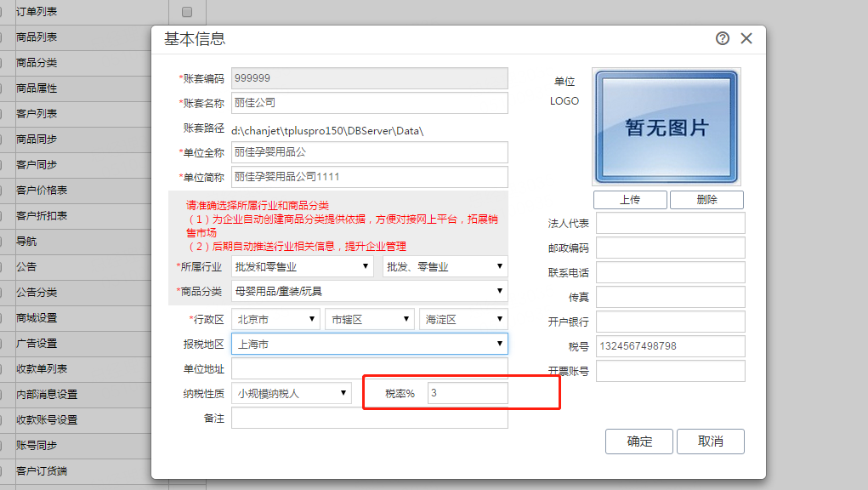Expand the 商品分类 dropdown
This screenshot has width=868, height=490.
click(x=369, y=291)
